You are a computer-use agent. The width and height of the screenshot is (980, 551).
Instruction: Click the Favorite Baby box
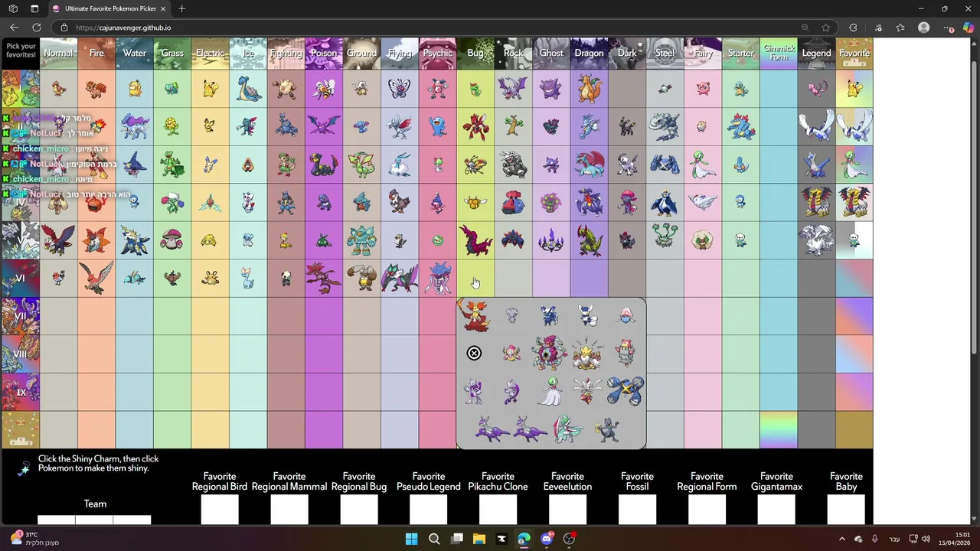click(x=847, y=510)
